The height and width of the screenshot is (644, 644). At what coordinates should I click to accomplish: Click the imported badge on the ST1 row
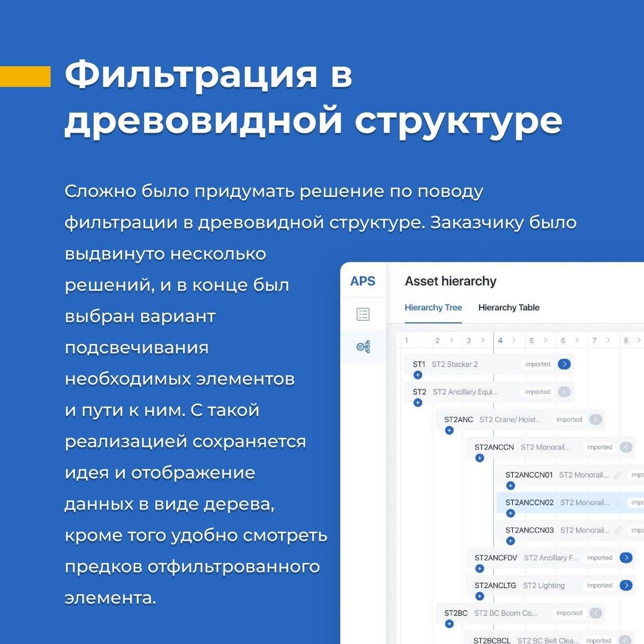(x=537, y=364)
